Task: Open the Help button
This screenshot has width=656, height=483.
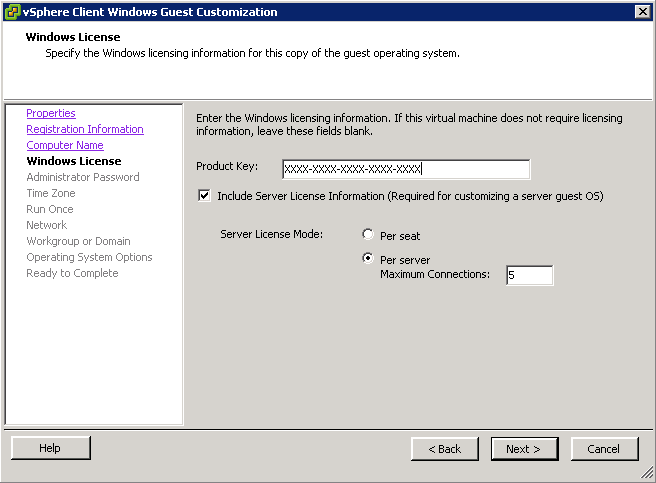Action: pyautogui.click(x=51, y=448)
